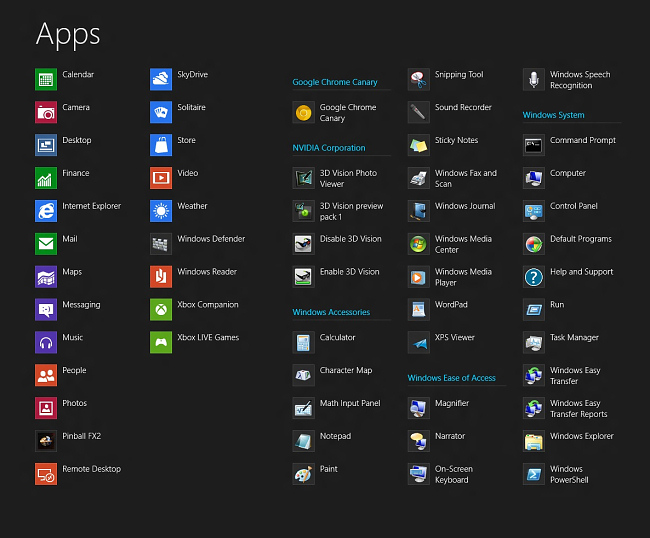This screenshot has width=650, height=538.
Task: Open Help and Support icon
Action: (534, 276)
